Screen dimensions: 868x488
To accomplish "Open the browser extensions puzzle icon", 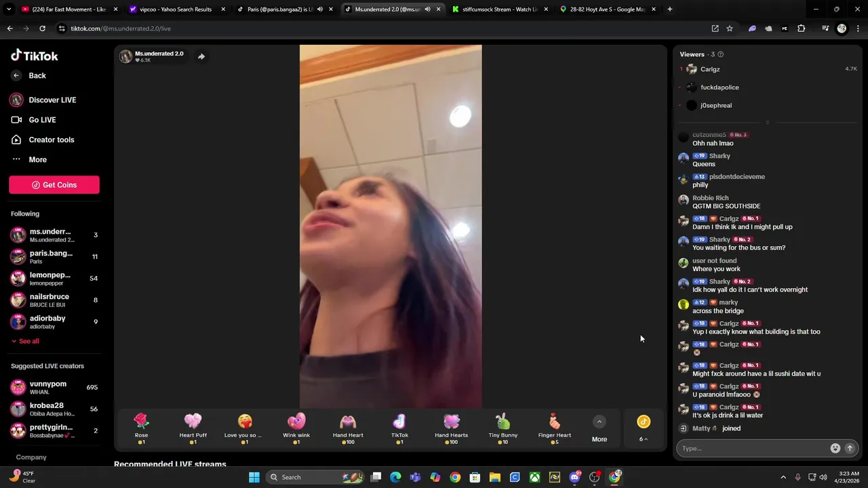I will tap(802, 28).
